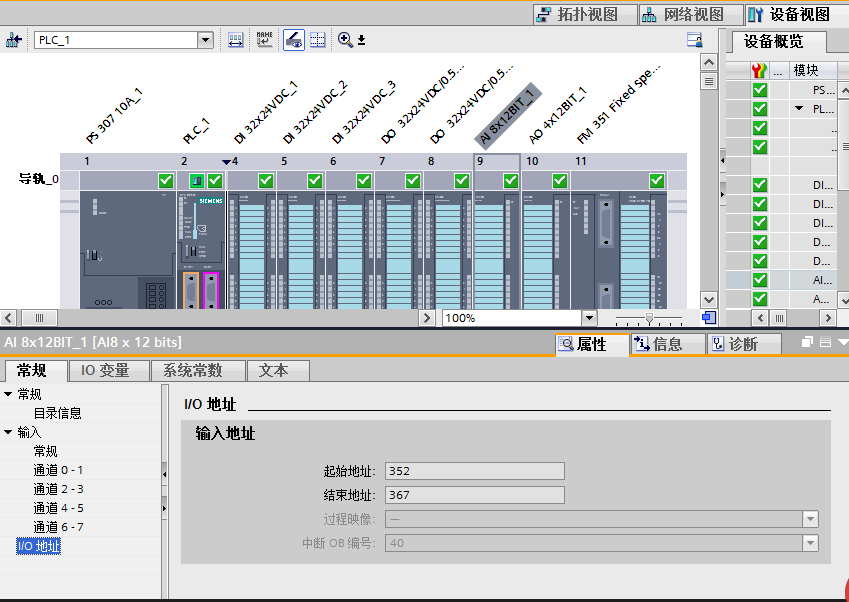Click the device view scroll right arrow
The width and height of the screenshot is (849, 602).
(x=427, y=318)
